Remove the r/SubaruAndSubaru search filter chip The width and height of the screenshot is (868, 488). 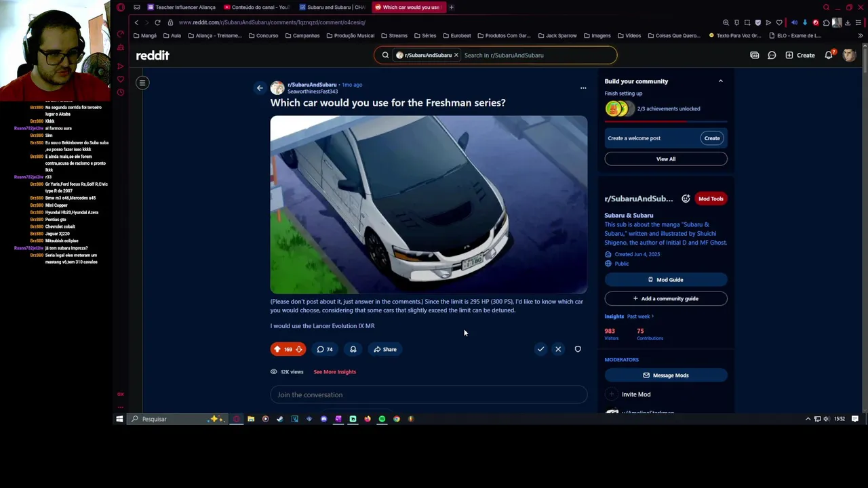(456, 55)
